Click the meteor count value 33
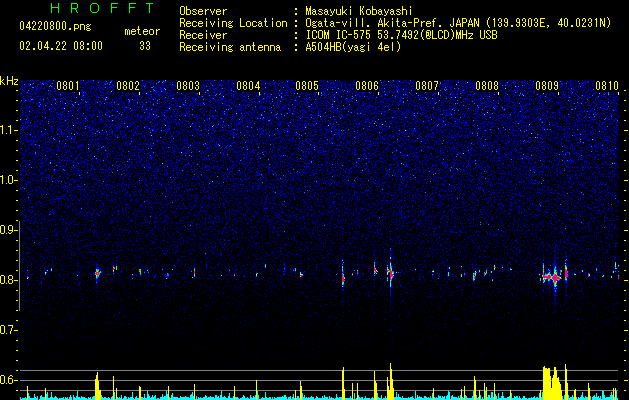This screenshot has width=629, height=400. 145,46
